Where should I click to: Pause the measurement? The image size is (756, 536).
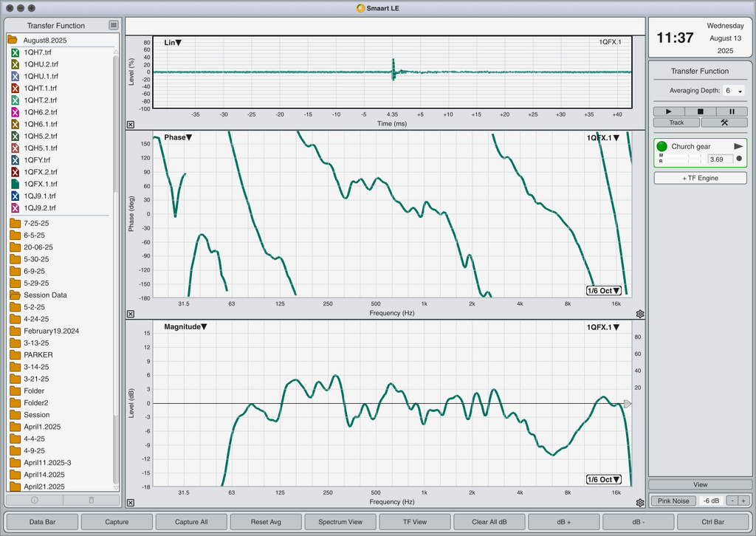pos(732,111)
